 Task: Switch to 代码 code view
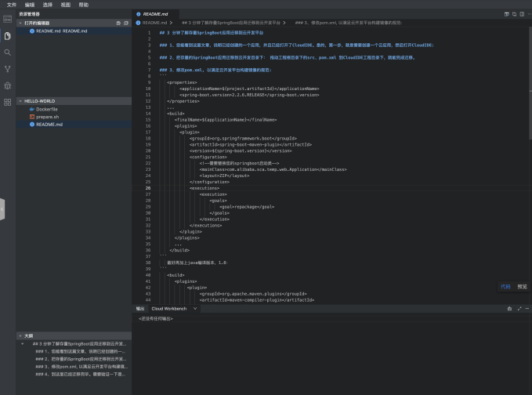505,287
